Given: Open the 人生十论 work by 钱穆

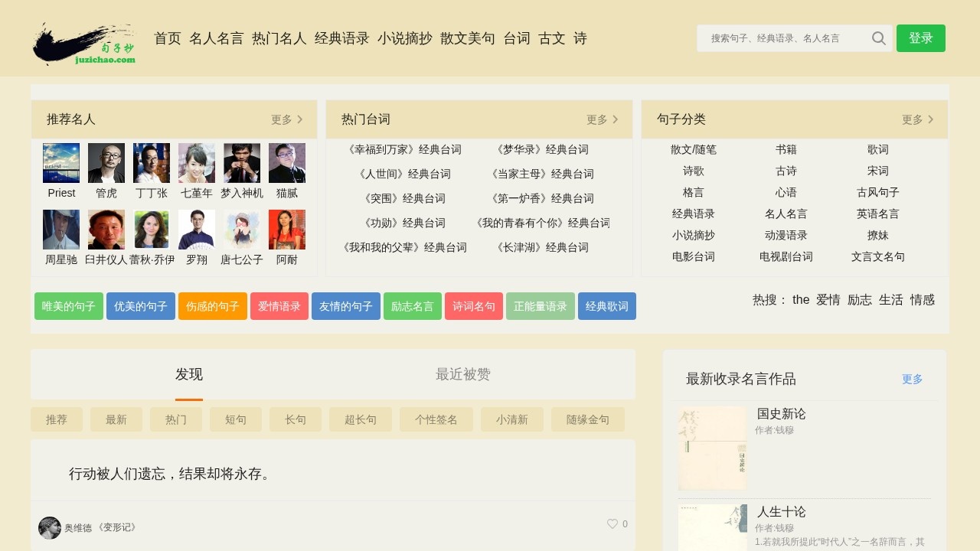Looking at the screenshot, I should 780,511.
